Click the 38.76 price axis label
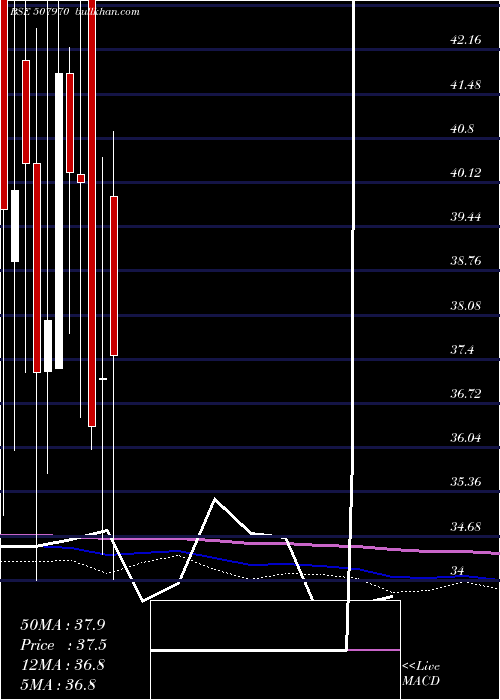500x700 pixels. (x=466, y=261)
